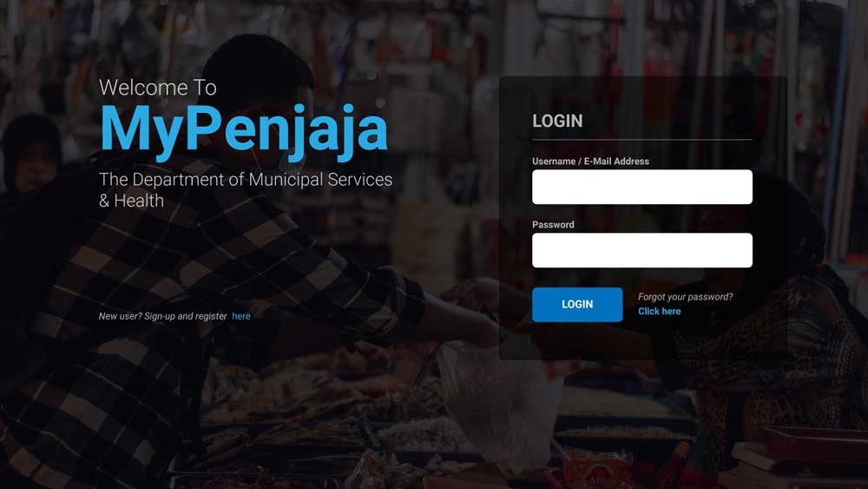Select the LOGIN heading in the panel
This screenshot has width=868, height=489.
[557, 121]
